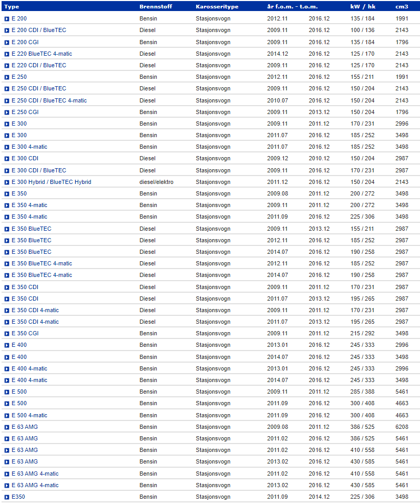Click the 285 / 388 power value
This screenshot has height=504, width=420.
(x=362, y=392)
